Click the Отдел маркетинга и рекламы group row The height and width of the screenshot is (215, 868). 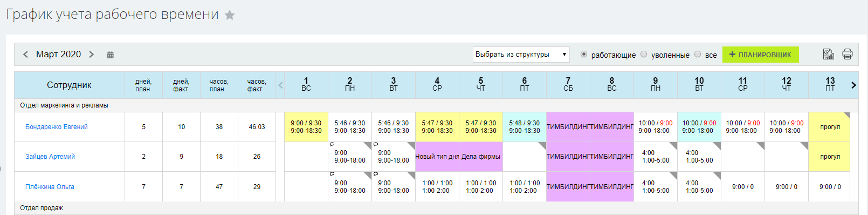[436, 105]
